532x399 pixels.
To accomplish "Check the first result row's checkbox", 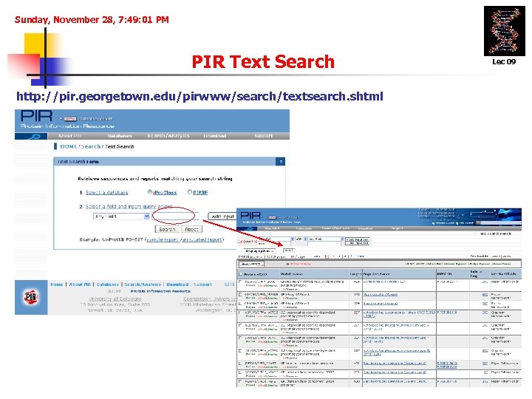I will 241,282.
